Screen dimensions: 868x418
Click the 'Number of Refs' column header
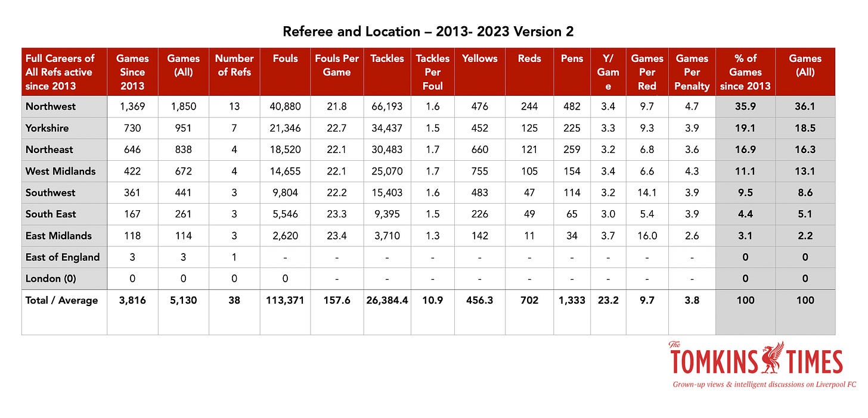(x=234, y=72)
